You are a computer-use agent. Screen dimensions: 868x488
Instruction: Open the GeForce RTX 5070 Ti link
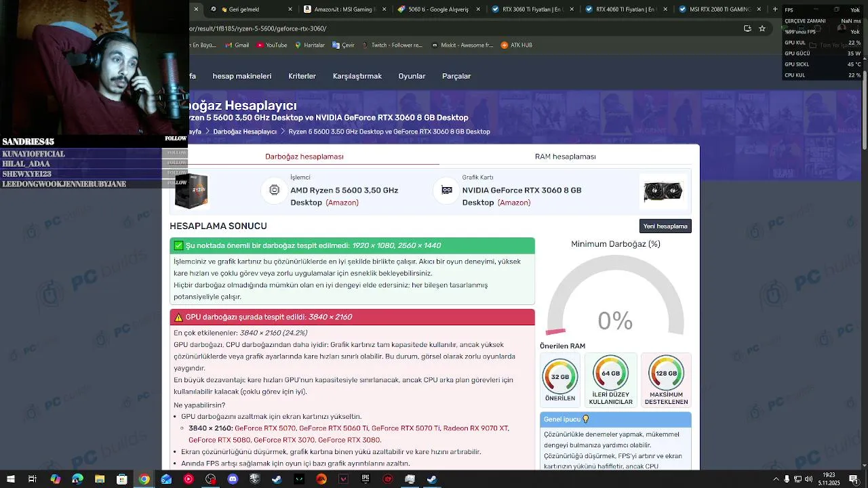coord(406,428)
